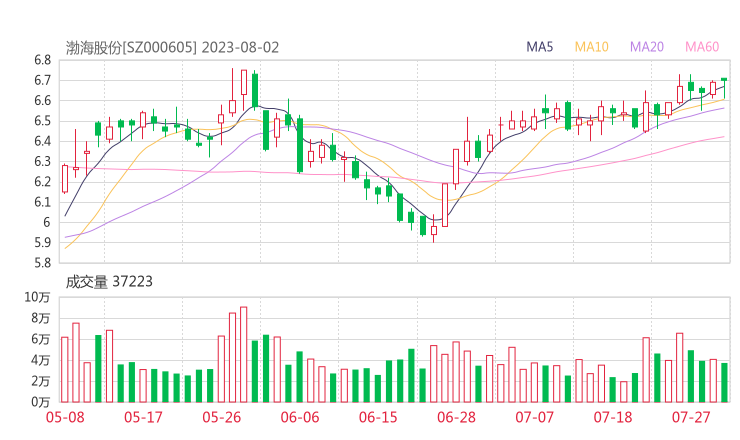The image size is (740, 440).
Task: Click the 2万 volume axis label
Action: [x=41, y=381]
